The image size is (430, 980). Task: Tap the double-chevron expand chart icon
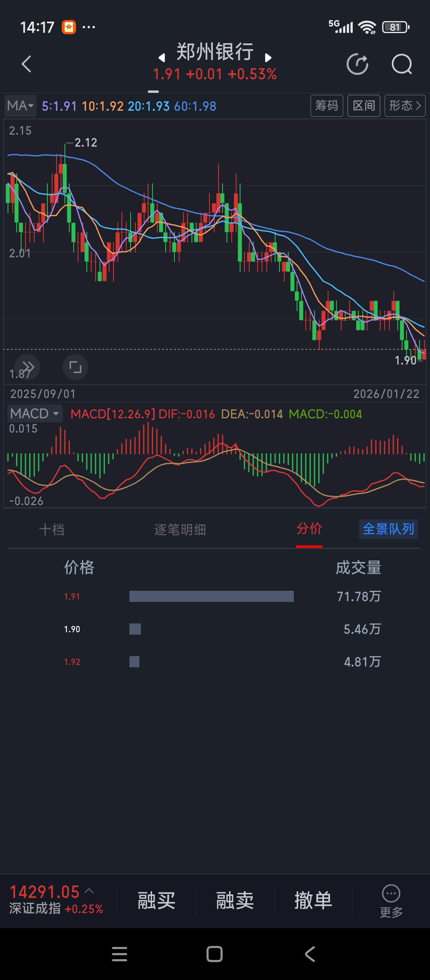click(27, 367)
